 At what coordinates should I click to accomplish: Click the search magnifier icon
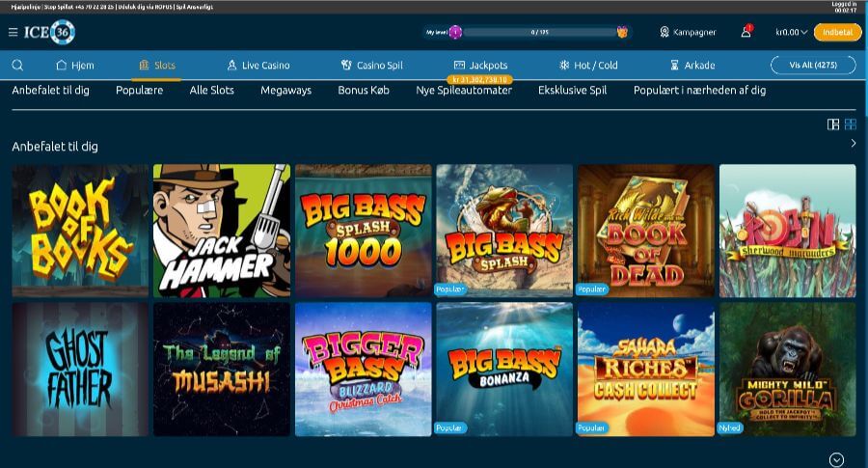(x=17, y=66)
